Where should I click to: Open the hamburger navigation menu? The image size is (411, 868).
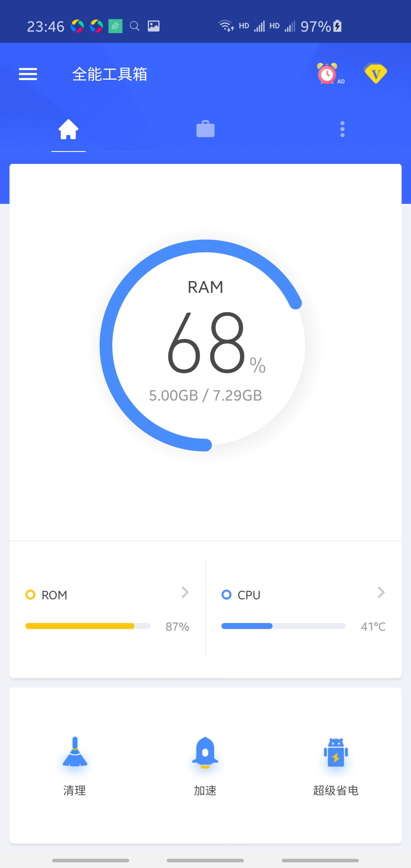pos(28,74)
